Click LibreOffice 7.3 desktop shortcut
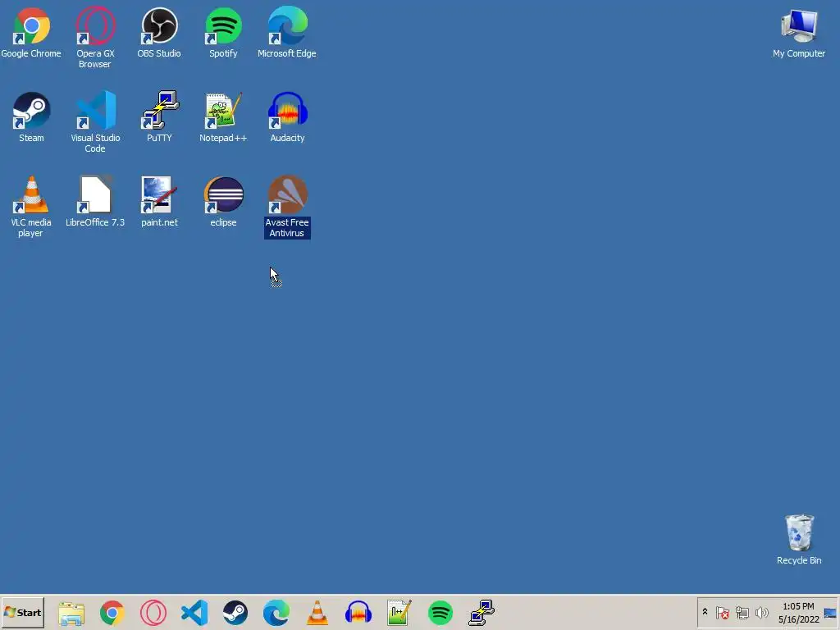Screen dimensions: 840x630 click(95, 202)
